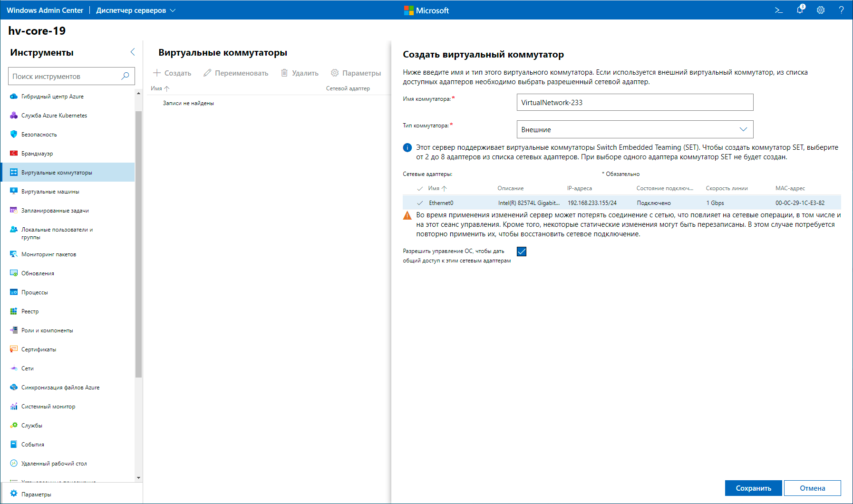
Task: Uncheck the allow management OS sharing checkbox
Action: point(522,252)
